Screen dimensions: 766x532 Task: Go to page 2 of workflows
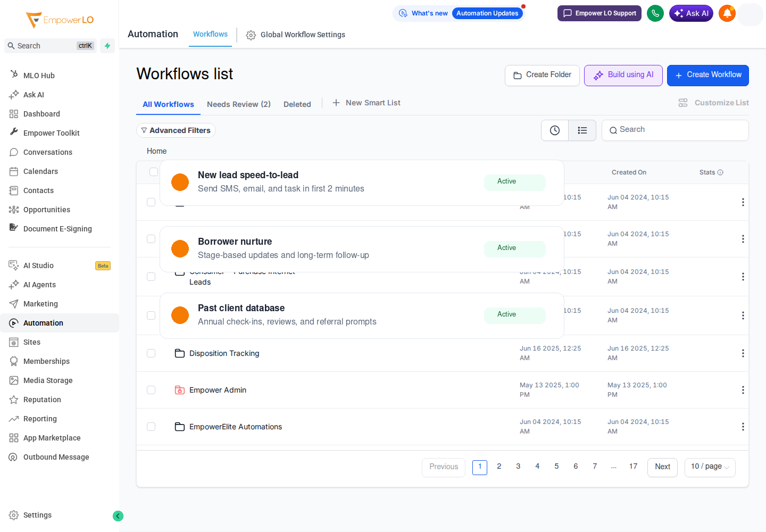click(499, 467)
